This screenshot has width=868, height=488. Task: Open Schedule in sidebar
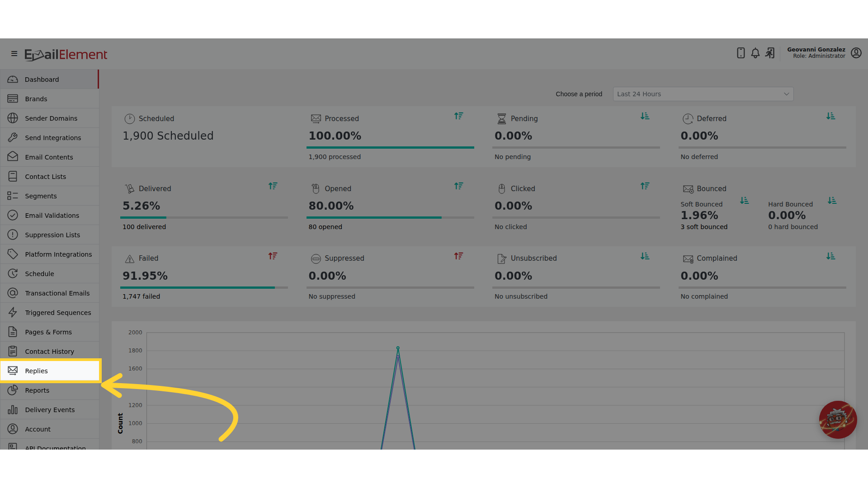(50, 274)
